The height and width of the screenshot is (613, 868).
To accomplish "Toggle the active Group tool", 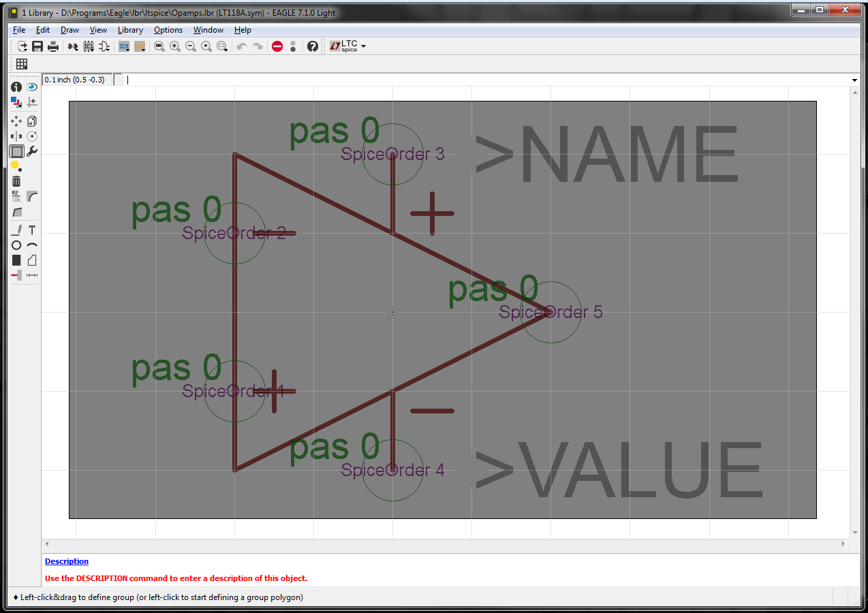I will pos(16,151).
